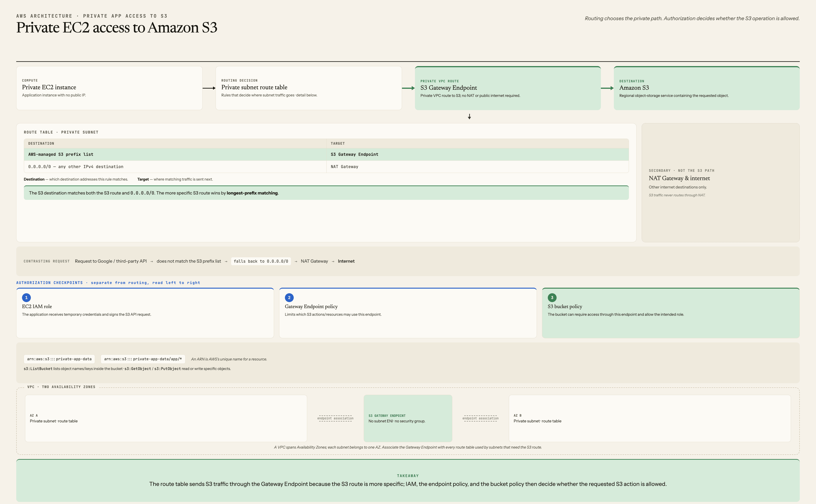The height and width of the screenshot is (504, 816).
Task: Select the 'NAT Gateway & internet' secondary heading
Action: [679, 178]
